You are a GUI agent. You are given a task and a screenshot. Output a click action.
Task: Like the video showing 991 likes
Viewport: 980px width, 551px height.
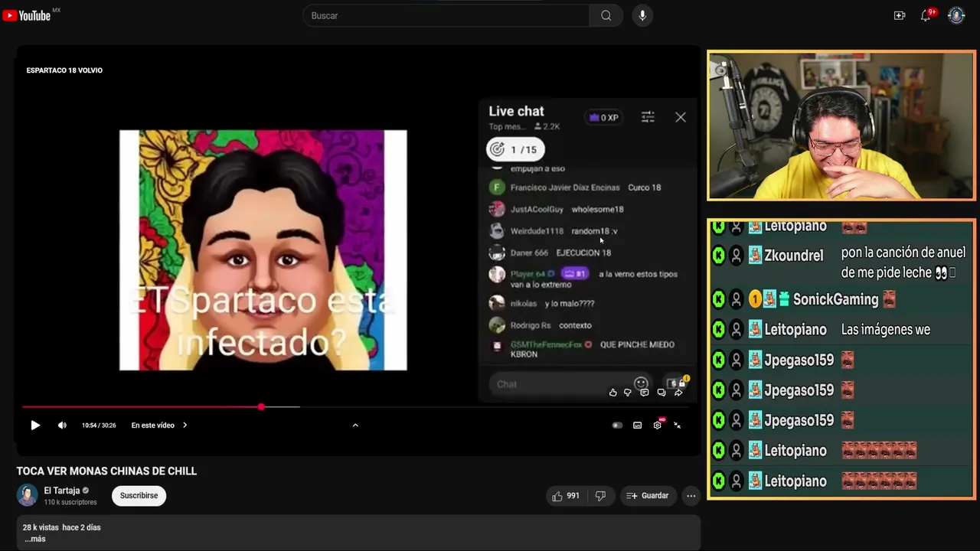(x=565, y=496)
